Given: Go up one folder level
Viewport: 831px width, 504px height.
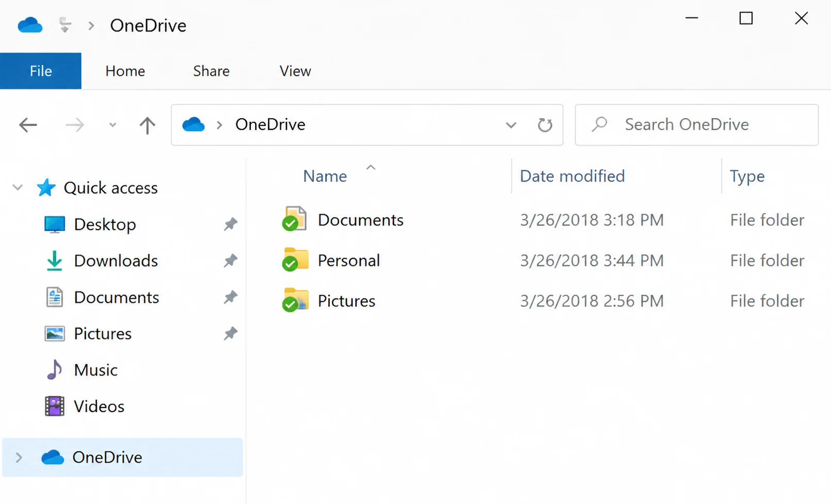Looking at the screenshot, I should [147, 125].
